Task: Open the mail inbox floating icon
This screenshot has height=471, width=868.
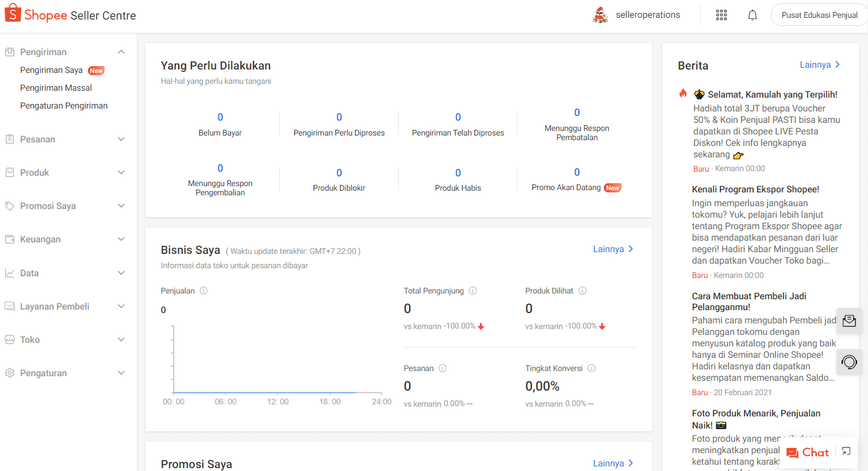Action: (849, 321)
